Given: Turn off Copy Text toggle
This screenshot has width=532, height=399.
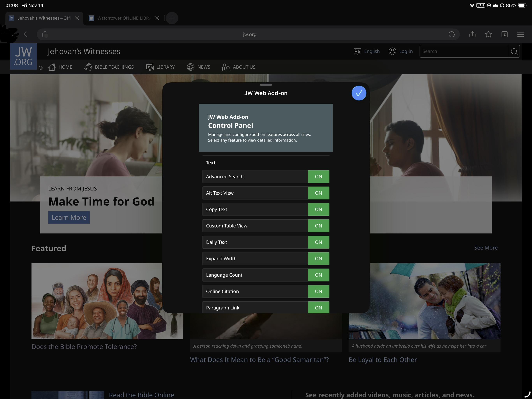Looking at the screenshot, I should click(x=318, y=209).
